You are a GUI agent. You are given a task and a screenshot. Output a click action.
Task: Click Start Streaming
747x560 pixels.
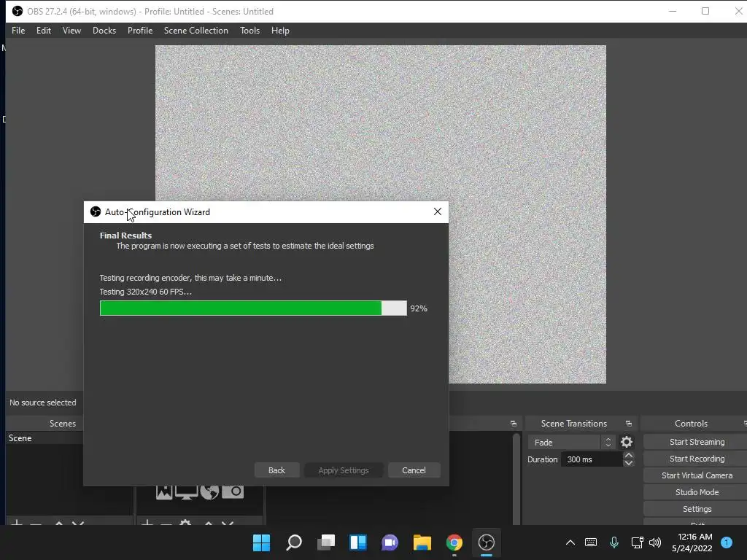click(x=697, y=442)
